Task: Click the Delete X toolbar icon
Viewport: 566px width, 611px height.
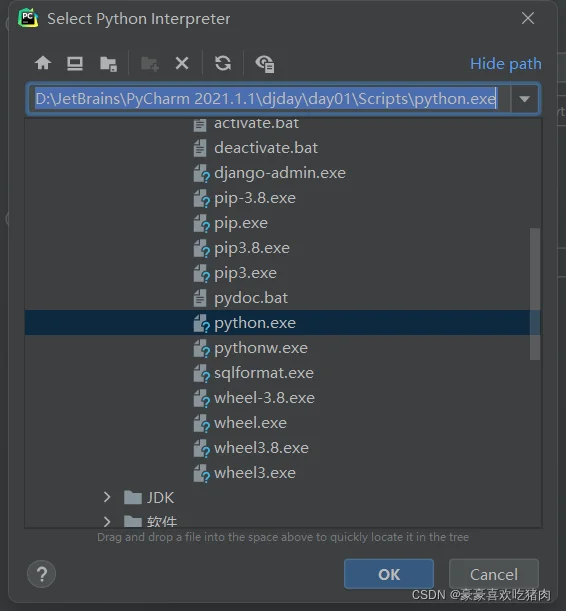Action: [x=182, y=63]
